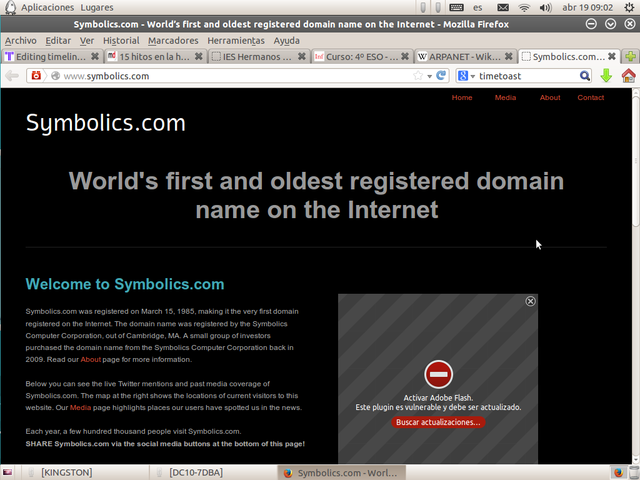Screen dimensions: 640x480
Task: Open the Historial menu
Action: (121, 40)
